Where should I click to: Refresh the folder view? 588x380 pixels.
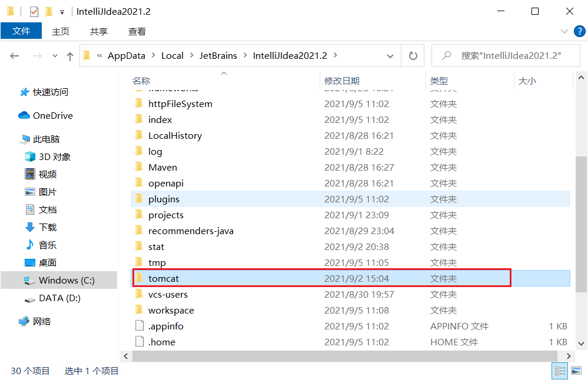tap(413, 56)
